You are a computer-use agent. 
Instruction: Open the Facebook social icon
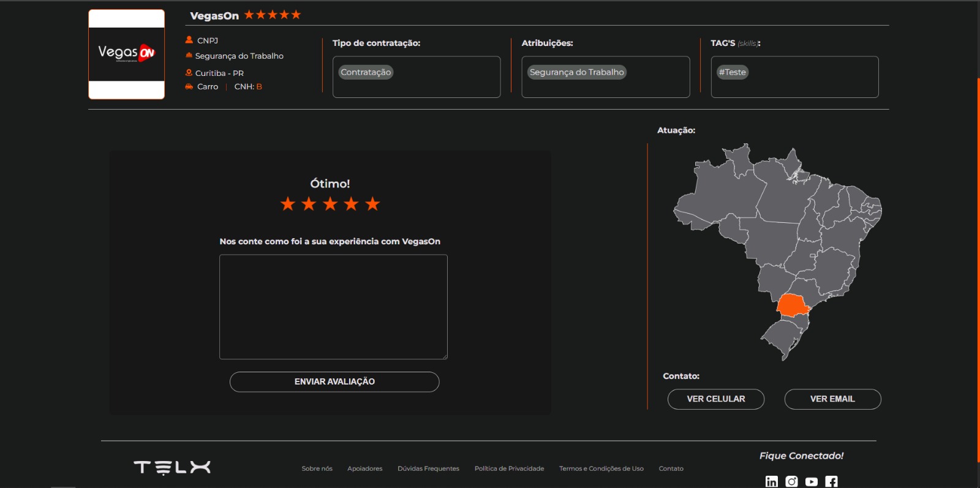click(x=831, y=481)
